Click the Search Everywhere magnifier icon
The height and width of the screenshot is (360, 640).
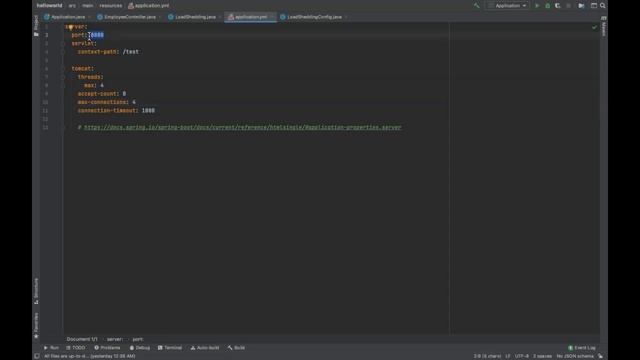(603, 6)
